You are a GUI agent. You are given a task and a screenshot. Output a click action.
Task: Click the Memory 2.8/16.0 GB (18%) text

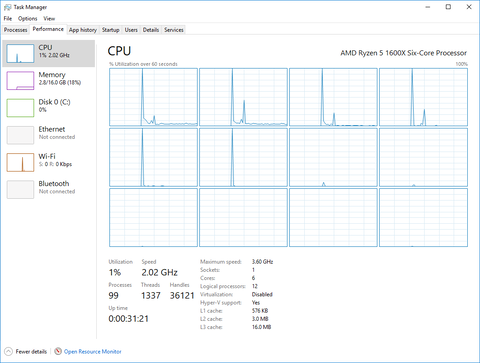(60, 82)
